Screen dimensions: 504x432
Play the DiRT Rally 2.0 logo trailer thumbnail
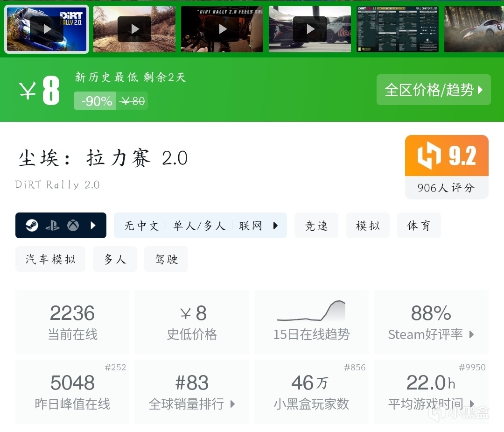tap(47, 29)
